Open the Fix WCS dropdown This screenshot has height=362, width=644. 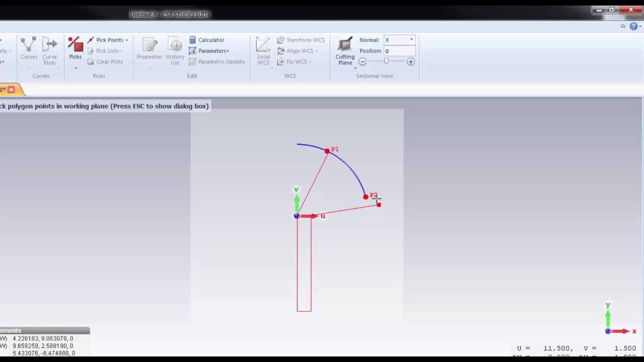294,62
